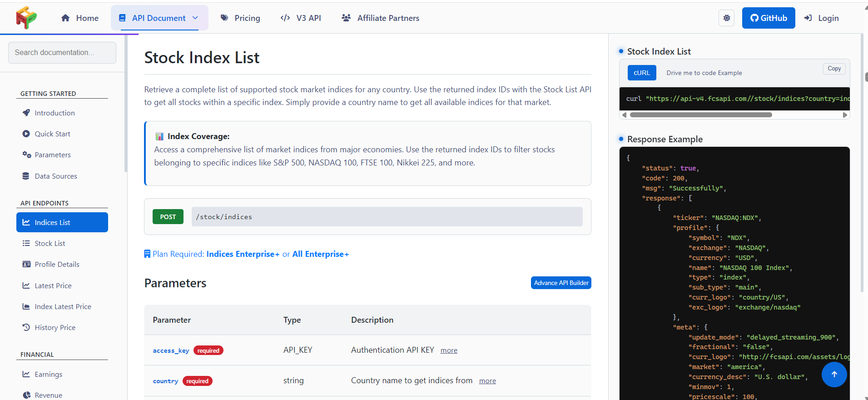Click the more link for country
The width and height of the screenshot is (868, 400).
487,381
